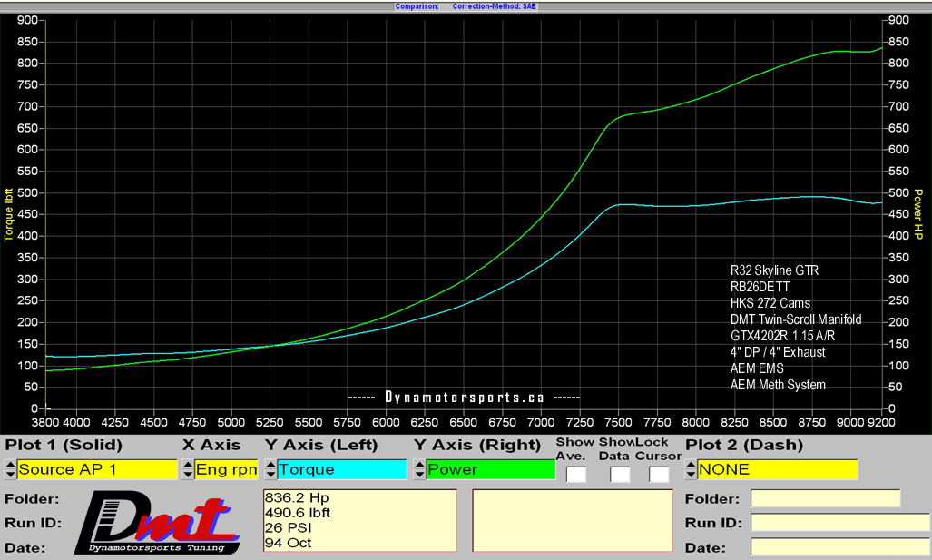Click the 26 PSI value line
Image resolution: width=932 pixels, height=560 pixels.
coord(289,528)
